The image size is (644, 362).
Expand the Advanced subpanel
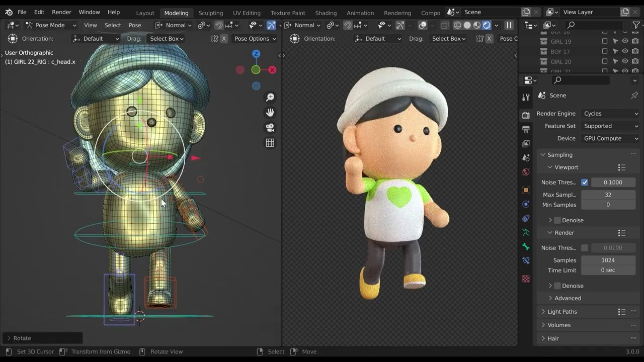tap(550, 298)
